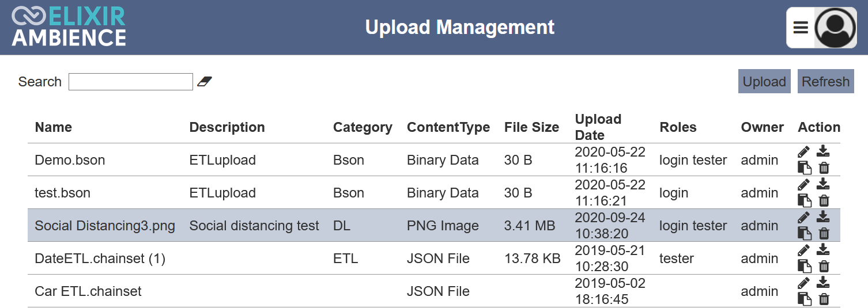
Task: Edit the Car ETL.chainset entry
Action: (x=803, y=283)
